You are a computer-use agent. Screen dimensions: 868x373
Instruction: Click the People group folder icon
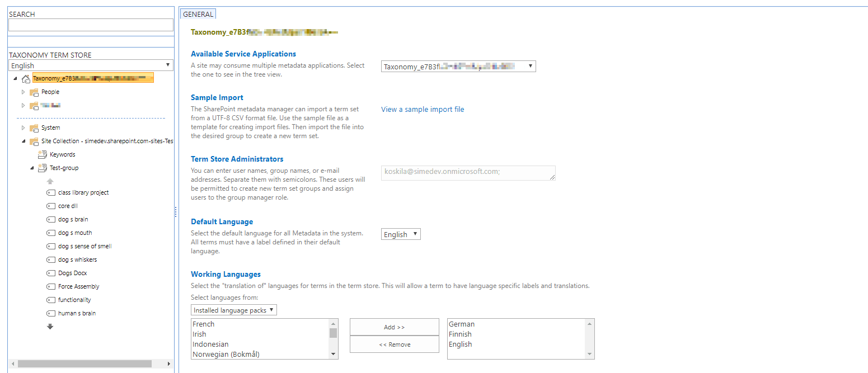[x=34, y=92]
